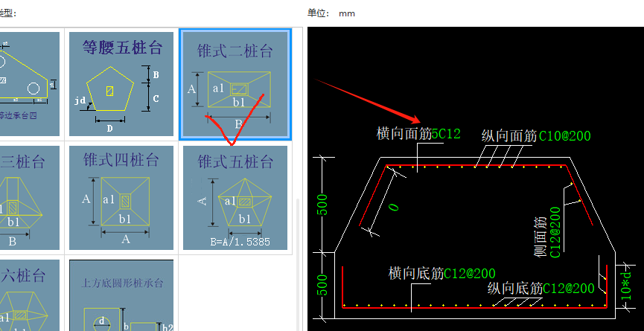Choose the 锥式四桩台 thumbnail

121,198
